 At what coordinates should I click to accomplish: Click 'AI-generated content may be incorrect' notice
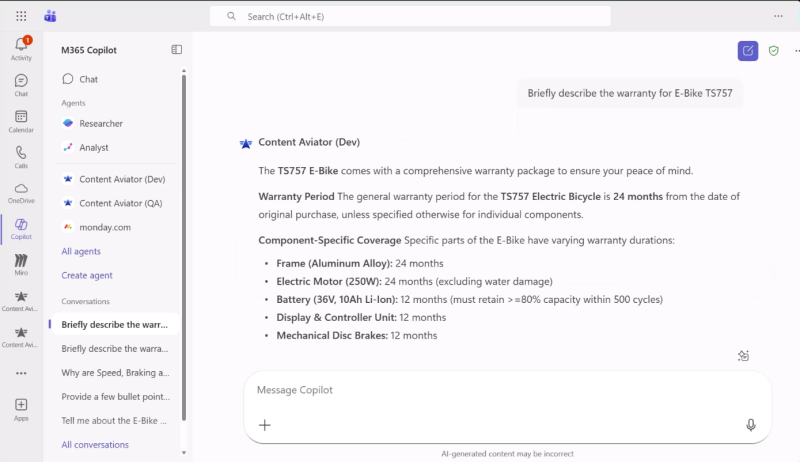pos(507,454)
